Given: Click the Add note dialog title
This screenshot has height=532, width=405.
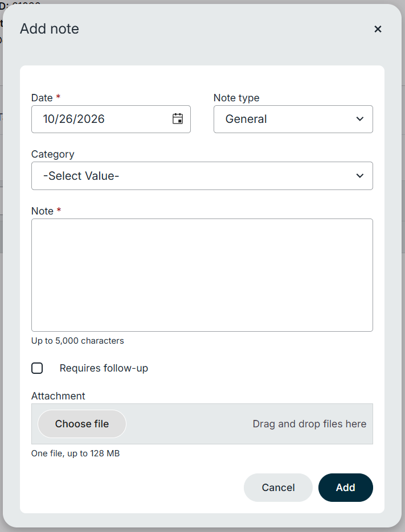Looking at the screenshot, I should 49,29.
